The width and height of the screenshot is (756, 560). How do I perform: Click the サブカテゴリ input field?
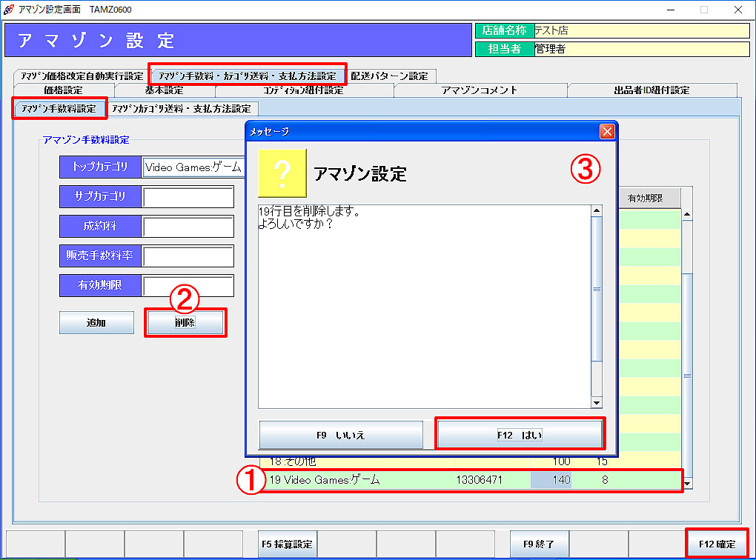(x=188, y=197)
